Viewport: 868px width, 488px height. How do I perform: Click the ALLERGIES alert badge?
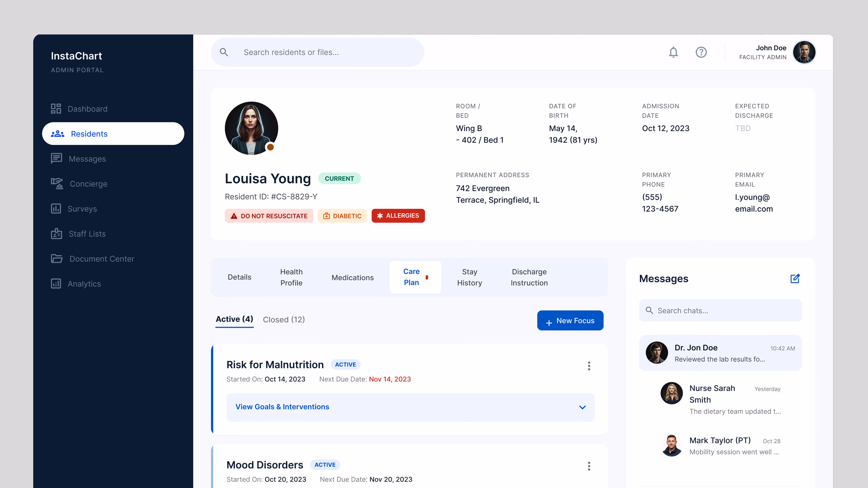(x=398, y=216)
